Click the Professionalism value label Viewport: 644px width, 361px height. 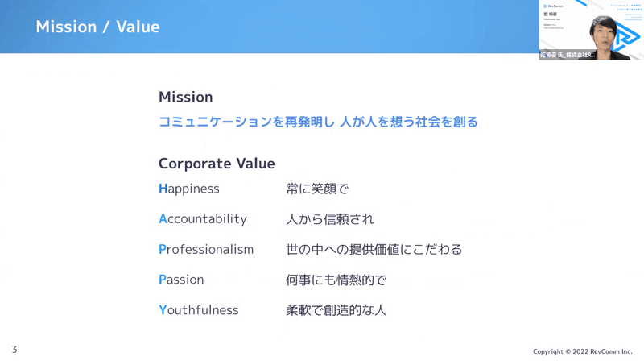pyautogui.click(x=206, y=249)
